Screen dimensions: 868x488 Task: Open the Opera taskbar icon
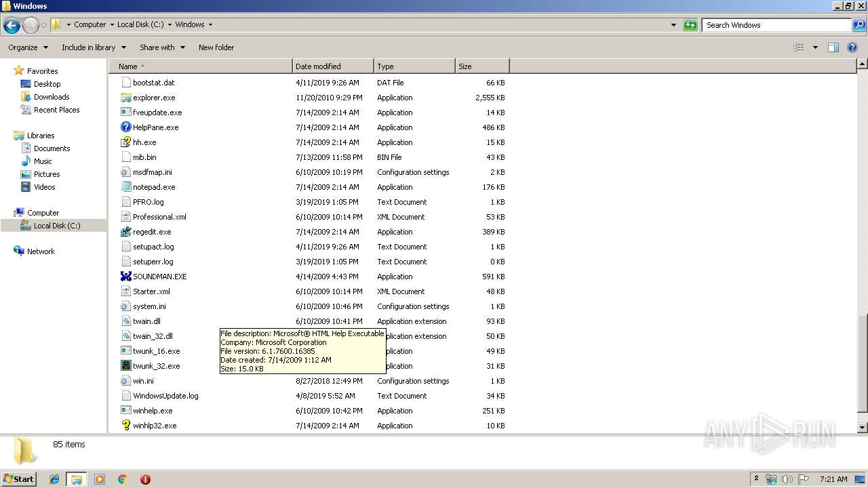pyautogui.click(x=145, y=479)
